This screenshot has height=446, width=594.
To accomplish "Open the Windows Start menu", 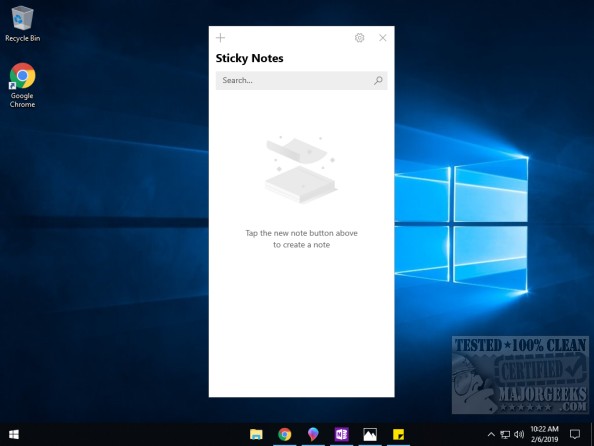I will coord(14,434).
